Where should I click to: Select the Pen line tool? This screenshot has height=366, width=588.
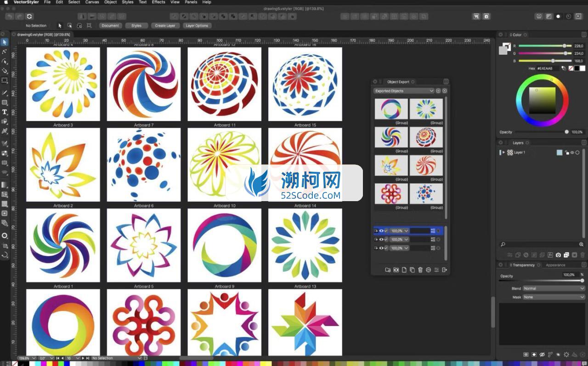coord(5,93)
